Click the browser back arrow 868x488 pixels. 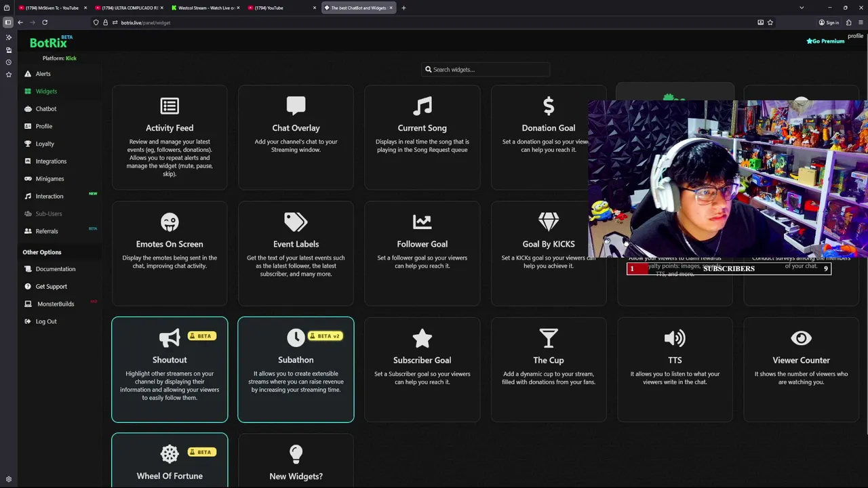[x=20, y=22]
